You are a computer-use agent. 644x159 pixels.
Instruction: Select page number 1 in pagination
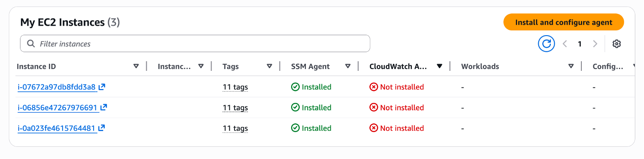coord(580,44)
